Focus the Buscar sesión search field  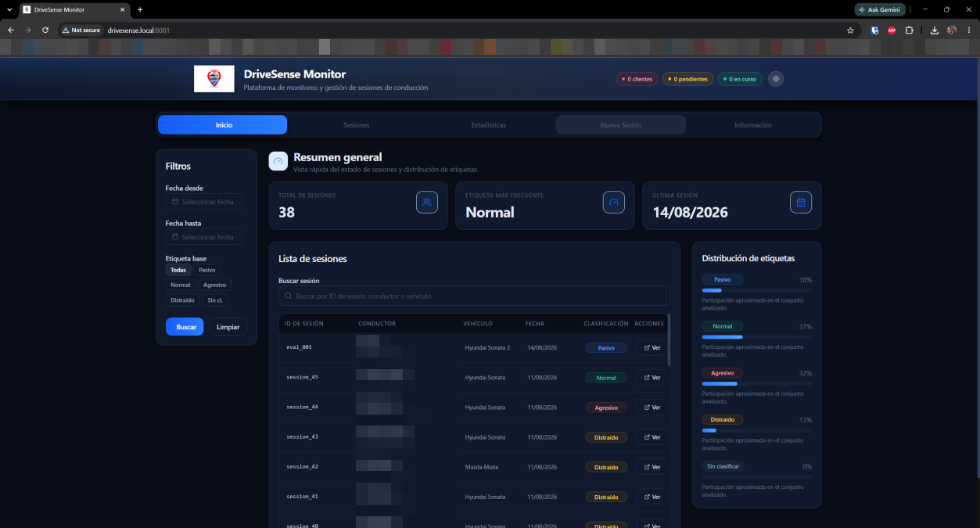click(x=474, y=296)
